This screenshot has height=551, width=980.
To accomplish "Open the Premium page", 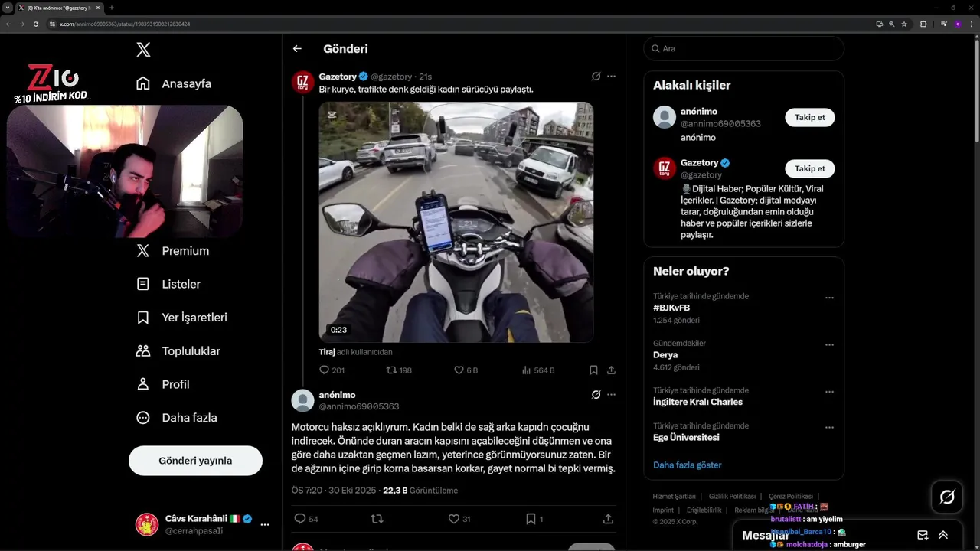I will point(171,251).
